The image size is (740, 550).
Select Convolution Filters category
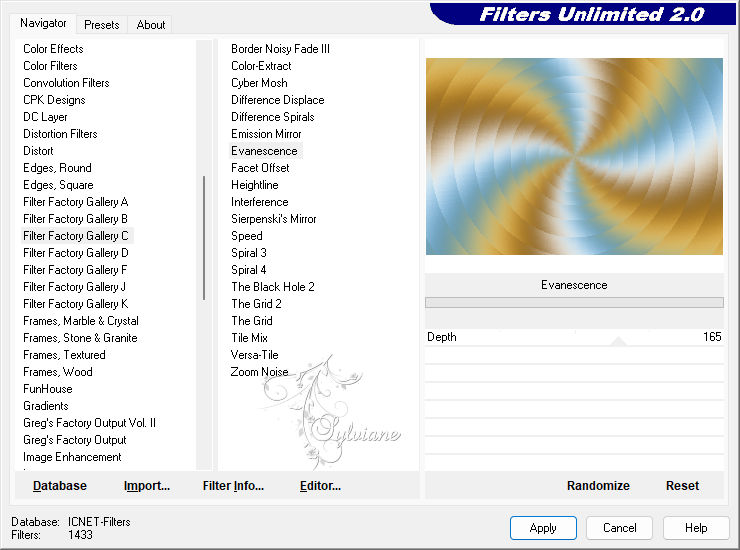[67, 83]
